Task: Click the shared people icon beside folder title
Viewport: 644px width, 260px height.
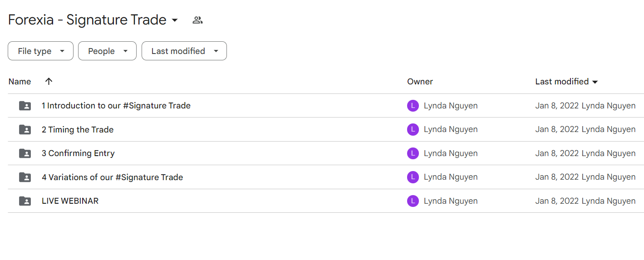Action: pyautogui.click(x=197, y=20)
